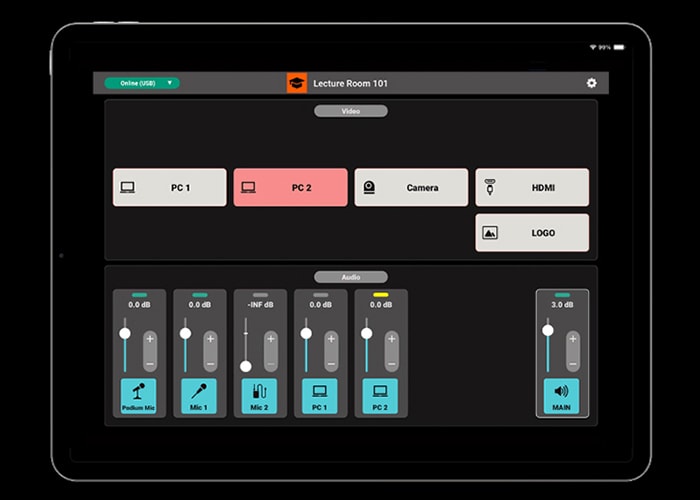Collapse the Audio section header
Screen dimensions: 700x500
(x=351, y=276)
